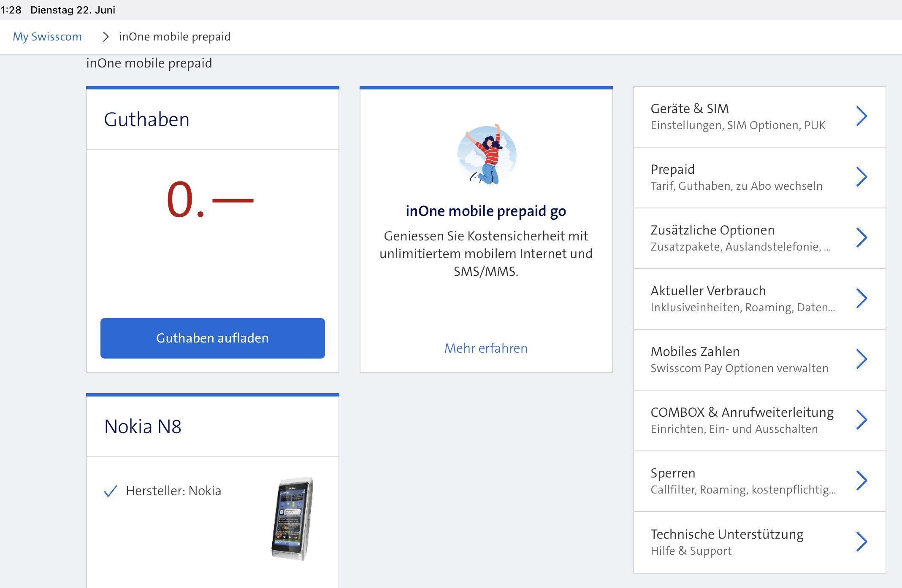Open Zusätzliche Optionen chevron arrow
The width and height of the screenshot is (902, 588).
tap(861, 238)
